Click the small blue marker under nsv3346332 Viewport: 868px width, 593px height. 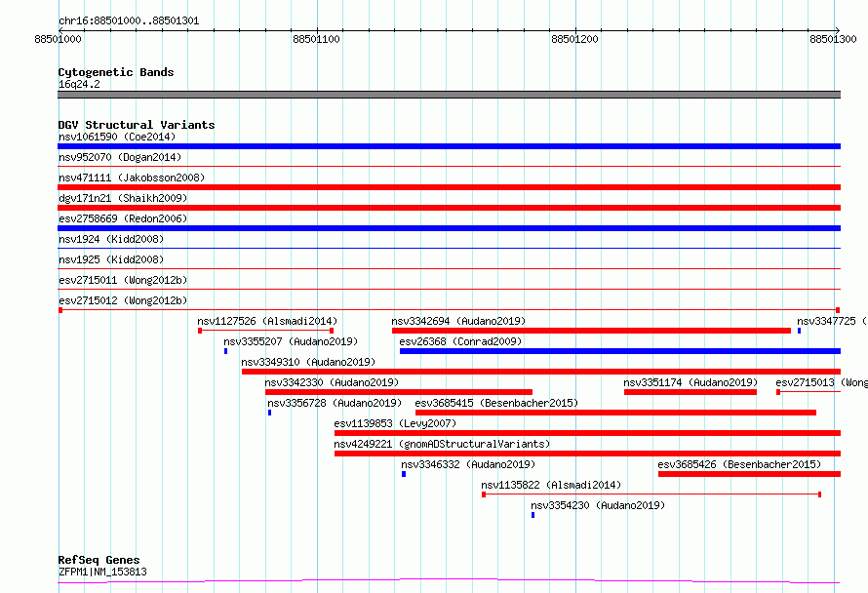[404, 475]
